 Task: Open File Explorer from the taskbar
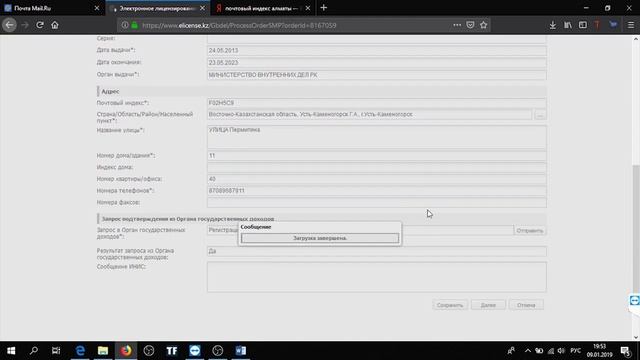103,351
